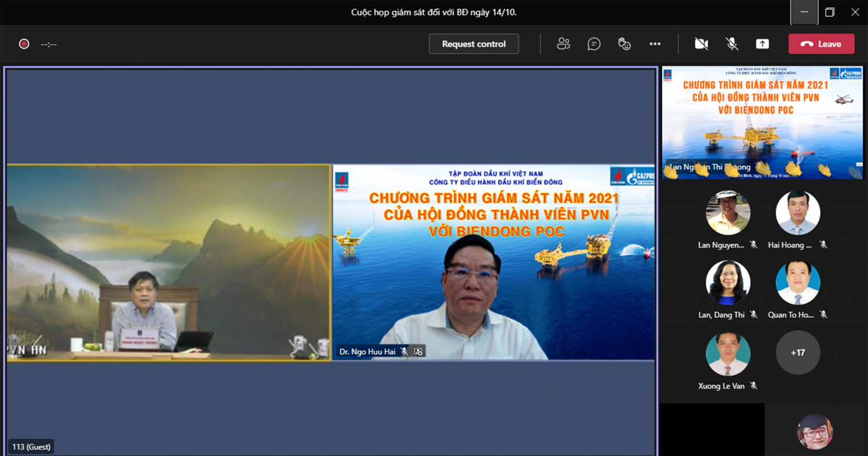The height and width of the screenshot is (456, 868).
Task: Select the shared presentation thumbnail with clapping hands
Action: tap(762, 122)
